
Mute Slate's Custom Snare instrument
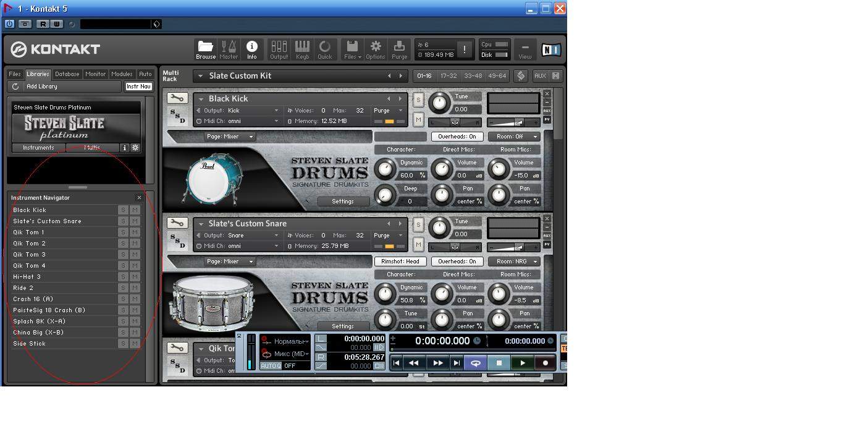coord(418,244)
